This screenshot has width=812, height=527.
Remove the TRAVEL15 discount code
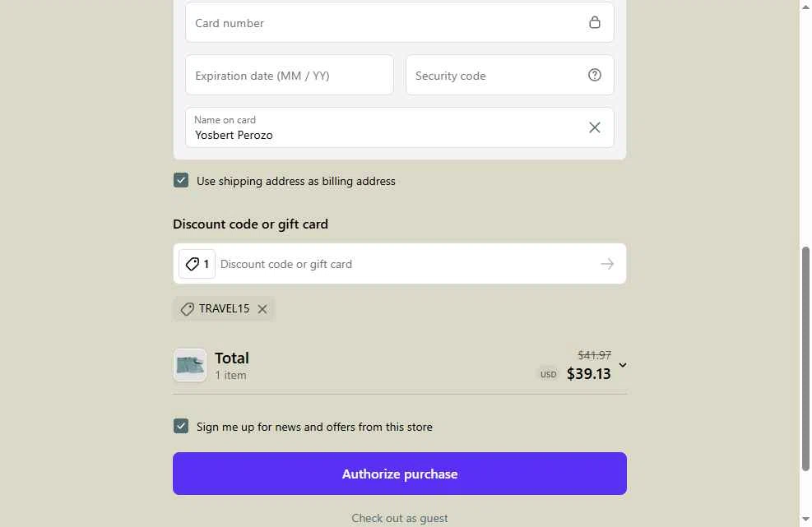pos(262,309)
